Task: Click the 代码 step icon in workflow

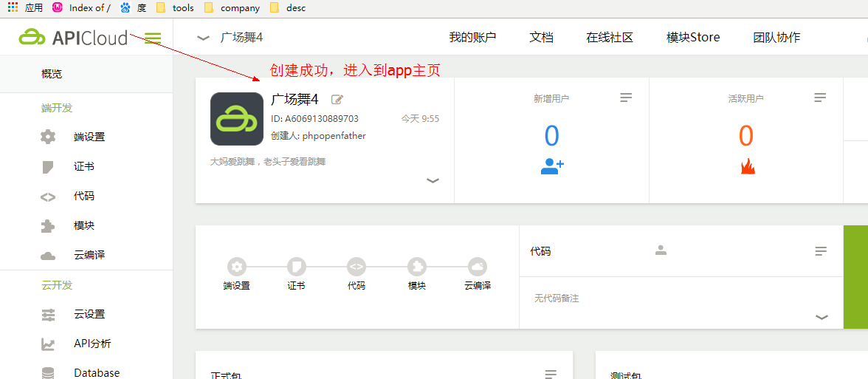Action: pos(356,267)
